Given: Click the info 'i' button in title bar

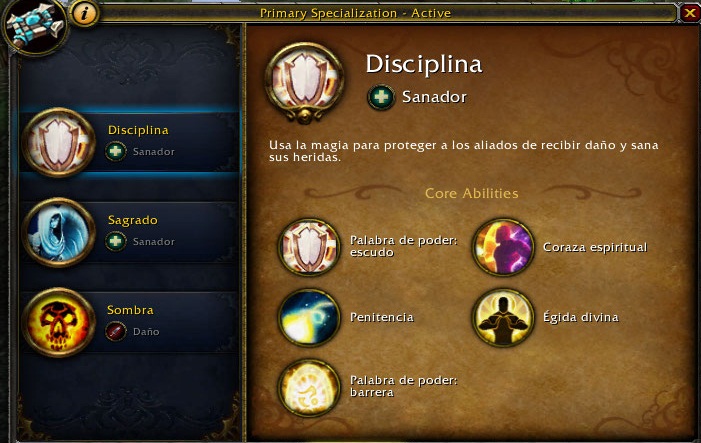Looking at the screenshot, I should pos(84,13).
